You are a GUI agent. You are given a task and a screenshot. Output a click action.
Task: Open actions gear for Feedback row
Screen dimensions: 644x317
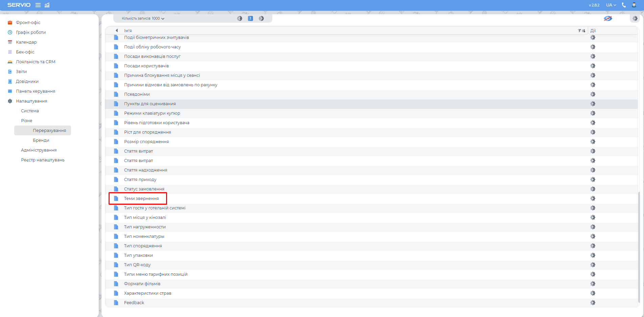tap(593, 303)
